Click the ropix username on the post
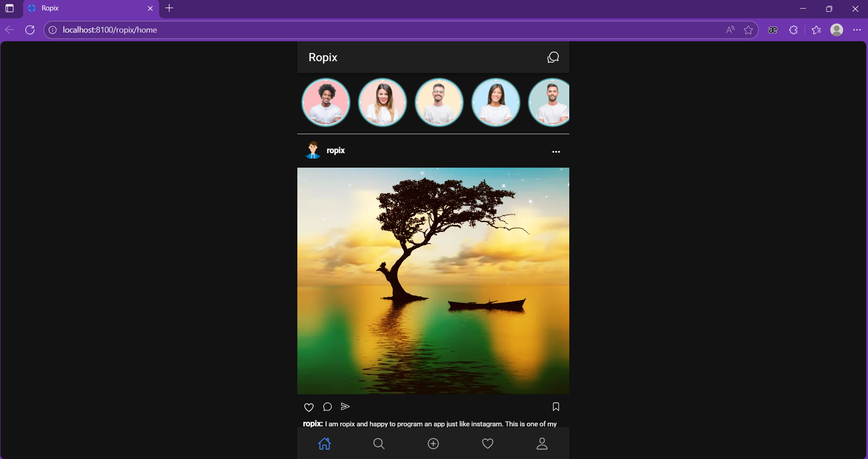Screen dimensions: 868x459 point(335,150)
